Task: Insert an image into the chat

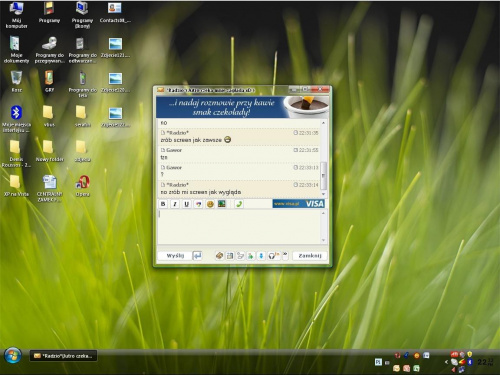Action: tap(222, 204)
